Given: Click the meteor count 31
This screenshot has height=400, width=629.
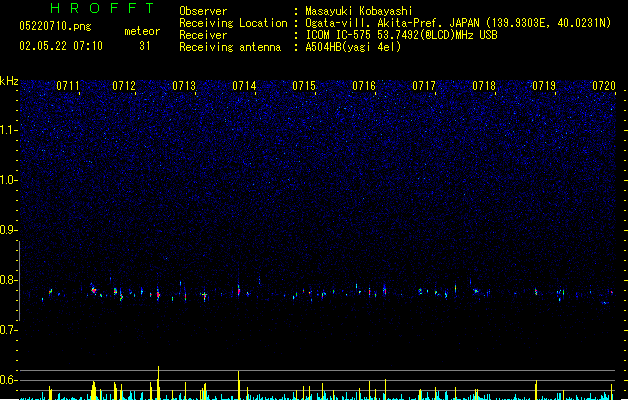Looking at the screenshot, I should [x=145, y=46].
